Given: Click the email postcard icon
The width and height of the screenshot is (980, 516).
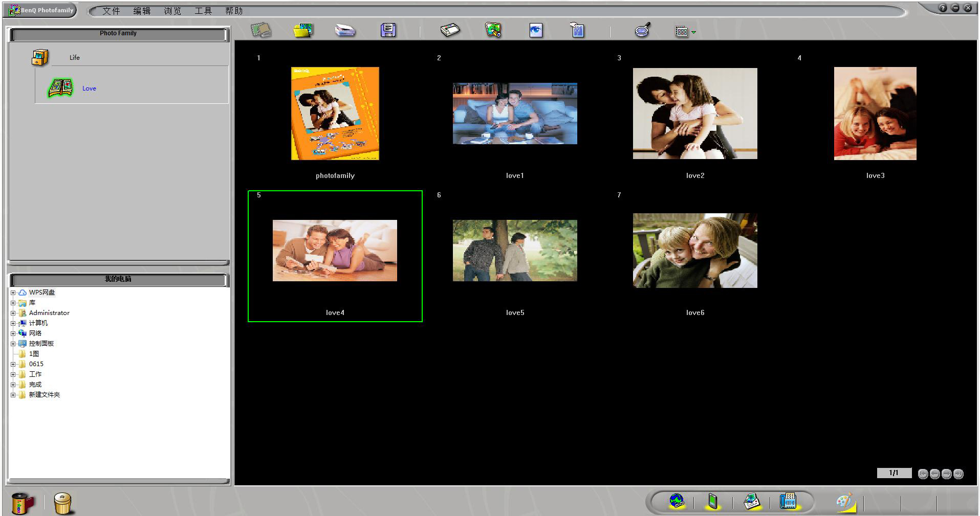Looking at the screenshot, I should (x=751, y=501).
